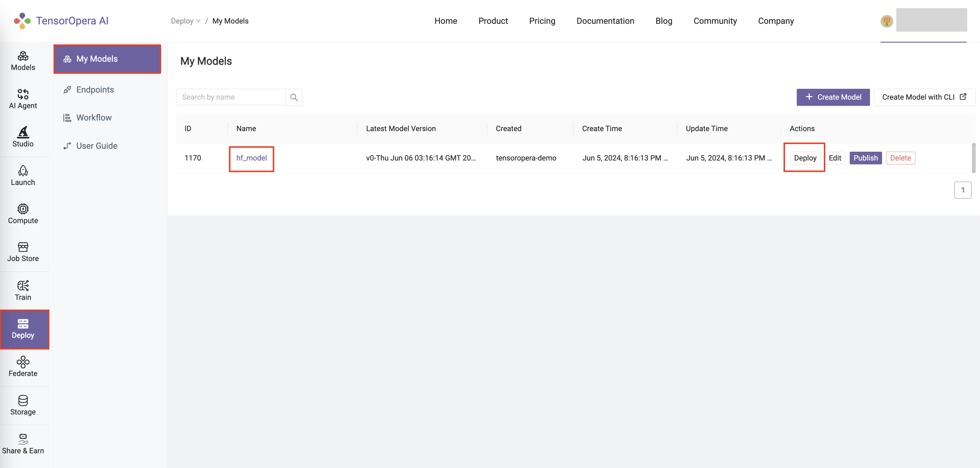Click the user avatar balloon icon
The height and width of the screenshot is (468, 980).
(886, 21)
